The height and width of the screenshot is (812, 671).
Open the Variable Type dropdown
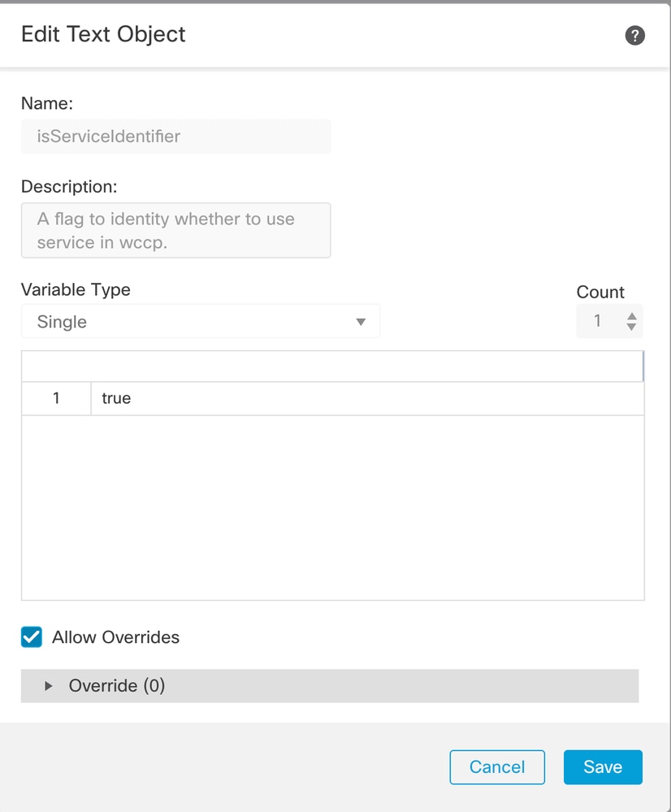201,322
